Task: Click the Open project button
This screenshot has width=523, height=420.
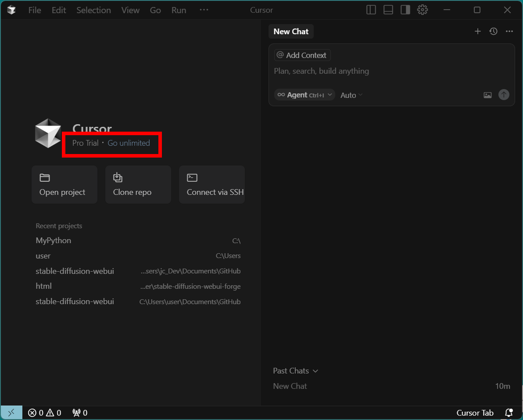Action: (64, 184)
